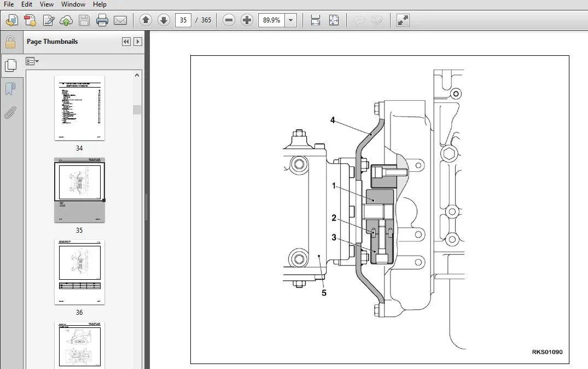Select the Page Thumbnails panel icon

(11, 65)
